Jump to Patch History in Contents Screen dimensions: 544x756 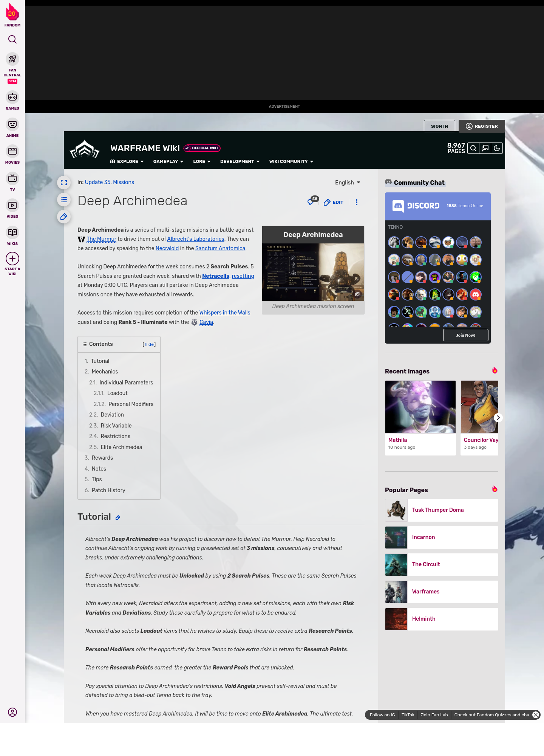(x=108, y=490)
